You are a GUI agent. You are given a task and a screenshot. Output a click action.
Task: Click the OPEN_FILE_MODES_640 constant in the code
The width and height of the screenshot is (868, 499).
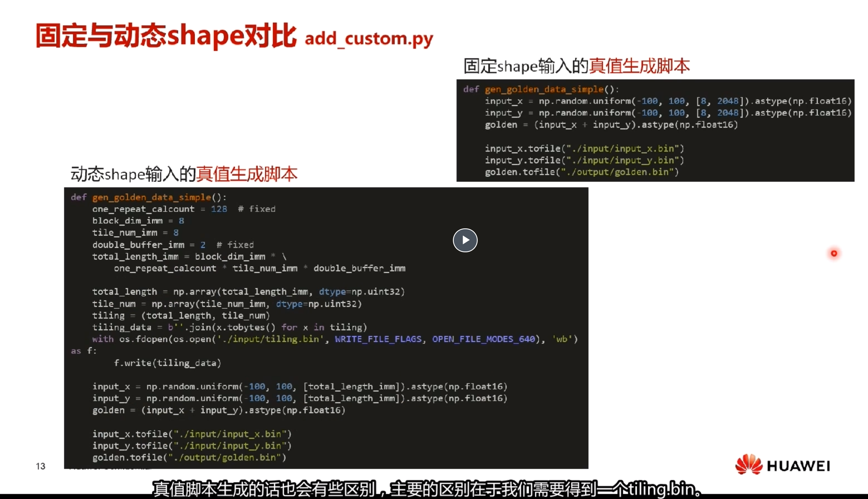[483, 339]
